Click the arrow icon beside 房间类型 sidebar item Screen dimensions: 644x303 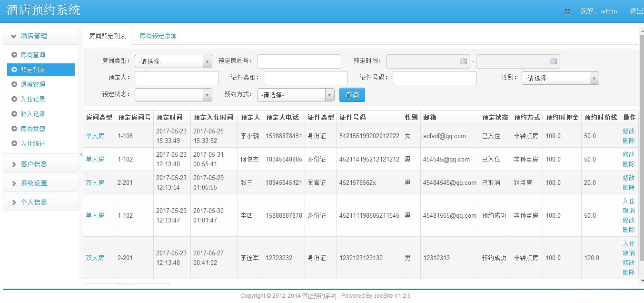(14, 129)
